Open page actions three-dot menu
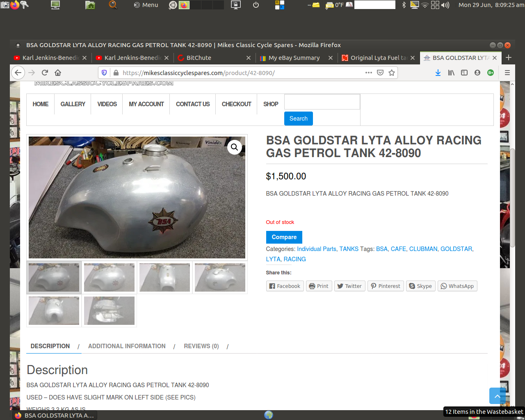The width and height of the screenshot is (525, 420). coord(369,73)
